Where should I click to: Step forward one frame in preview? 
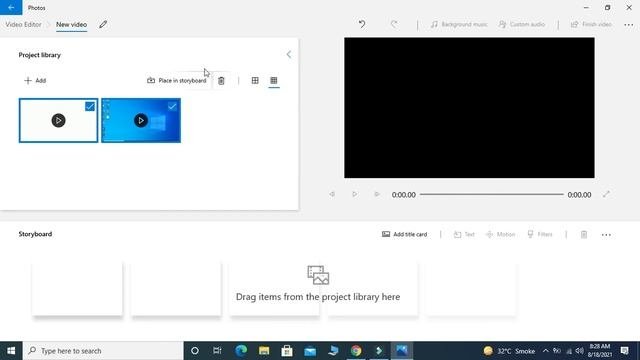(377, 195)
